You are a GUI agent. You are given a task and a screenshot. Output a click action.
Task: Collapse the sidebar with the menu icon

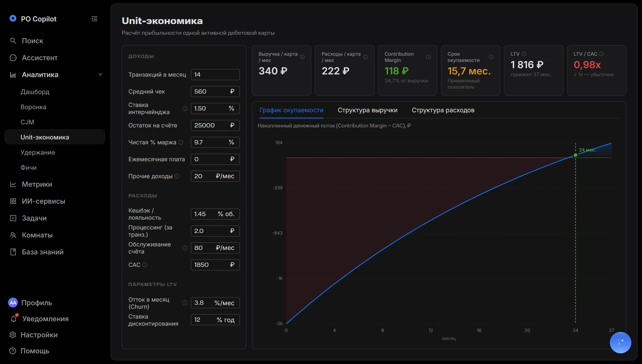(x=94, y=19)
